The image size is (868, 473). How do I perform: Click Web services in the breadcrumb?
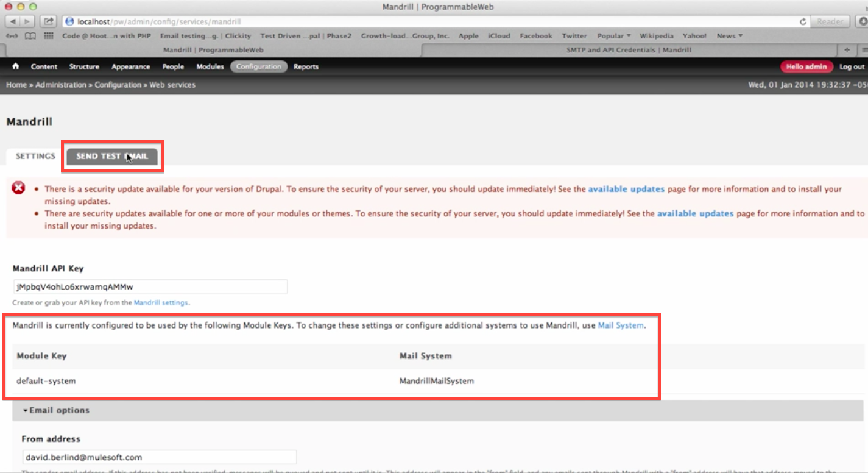pos(172,85)
